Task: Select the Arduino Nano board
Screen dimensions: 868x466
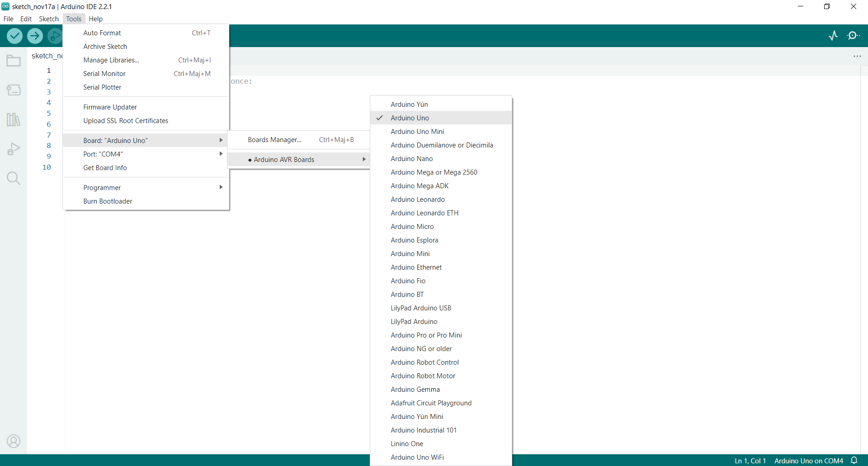Action: click(x=441, y=159)
